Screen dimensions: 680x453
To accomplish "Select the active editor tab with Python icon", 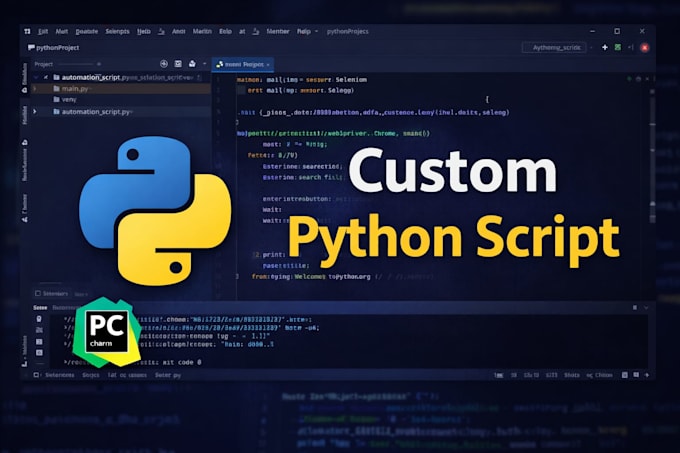I will click(x=243, y=64).
